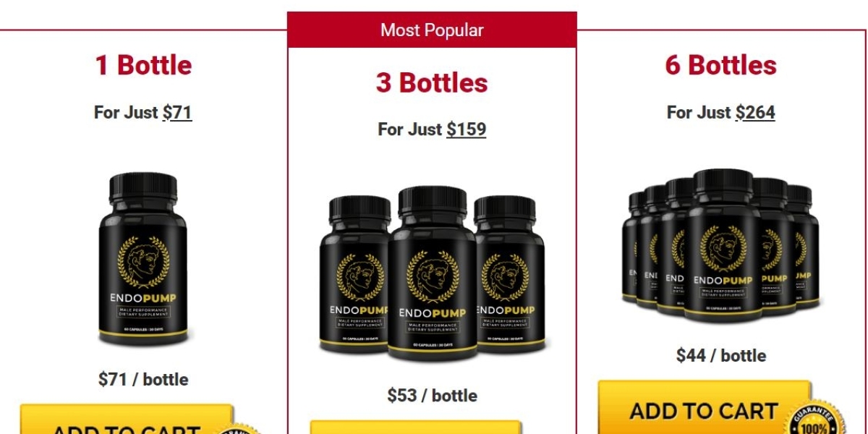Image resolution: width=868 pixels, height=434 pixels.
Task: Click the laurel face logo on single bottle
Action: point(143,262)
